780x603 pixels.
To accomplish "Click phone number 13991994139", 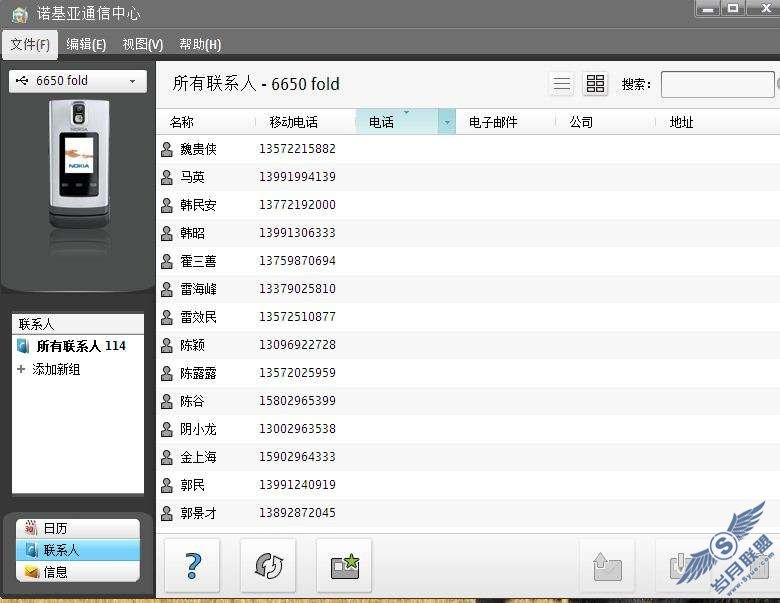I will pos(297,177).
